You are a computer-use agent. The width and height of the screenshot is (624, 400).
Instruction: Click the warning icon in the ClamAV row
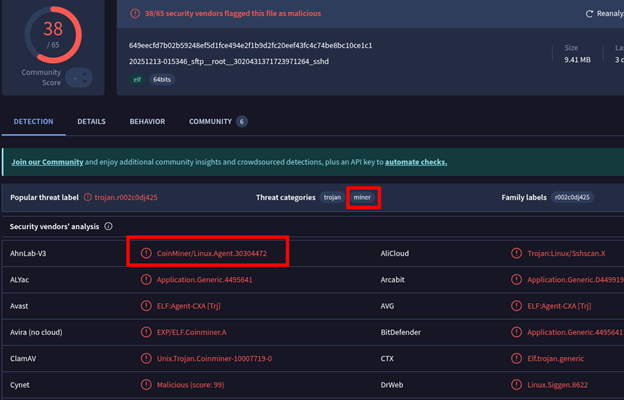pos(147,358)
